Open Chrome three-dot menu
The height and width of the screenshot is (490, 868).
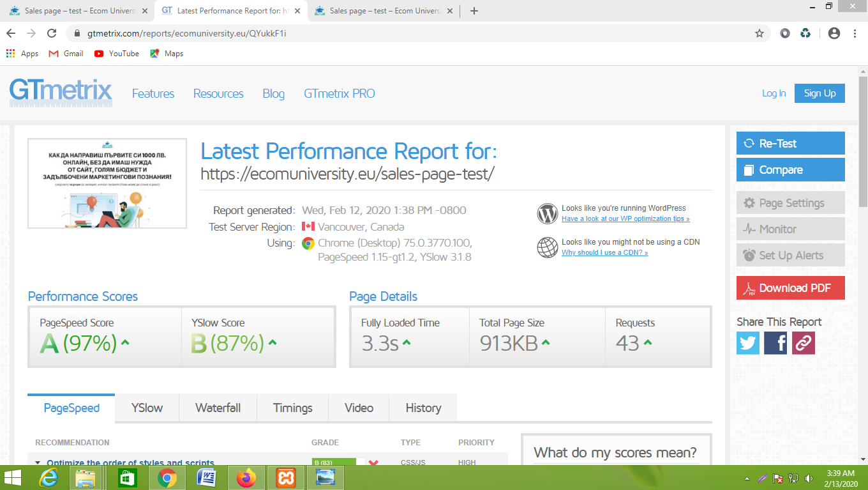(855, 33)
